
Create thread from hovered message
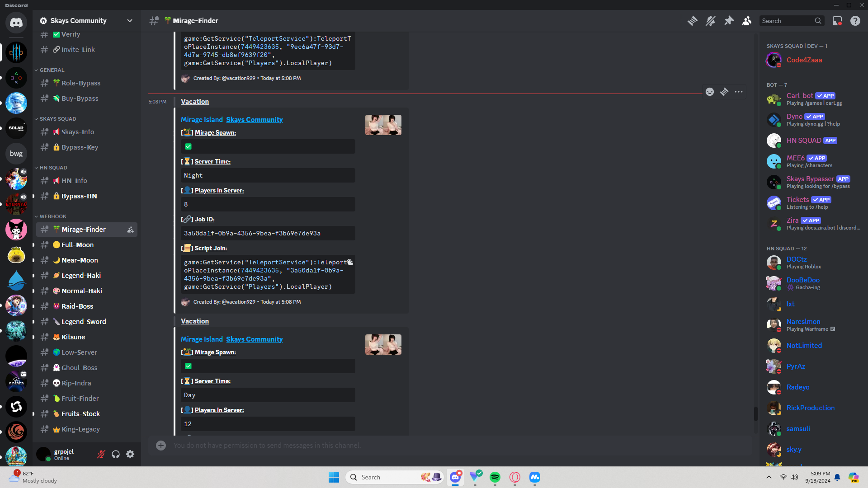(x=724, y=92)
